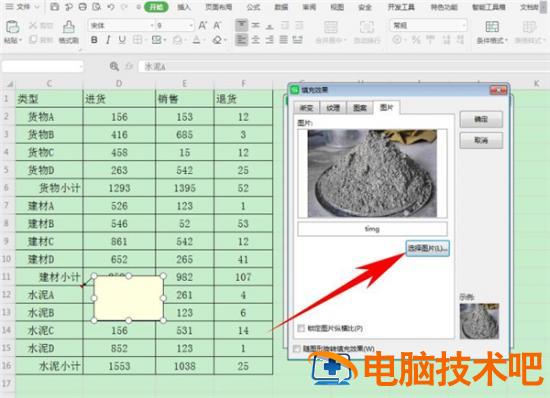
Task: Click the fill color icon
Action: 178,40
